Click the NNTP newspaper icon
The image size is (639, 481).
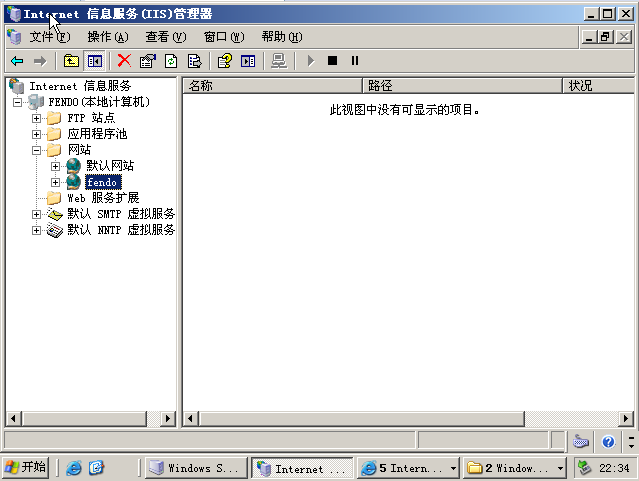[x=55, y=230]
